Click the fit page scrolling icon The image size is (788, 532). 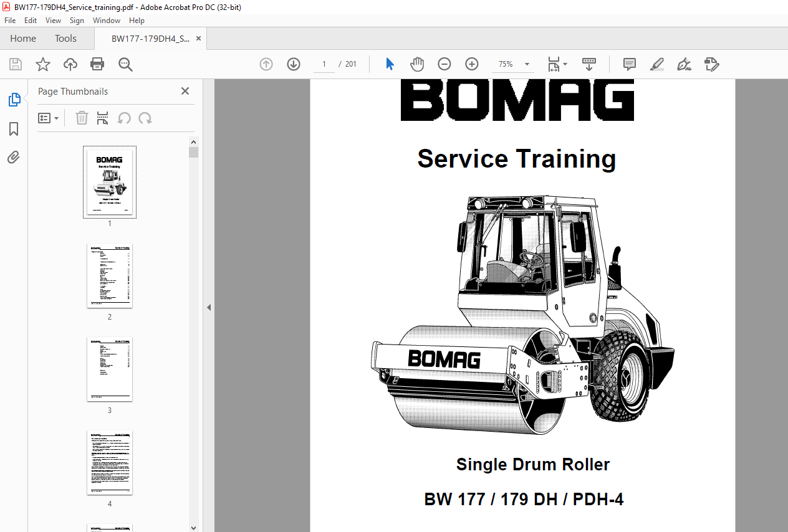coord(554,64)
